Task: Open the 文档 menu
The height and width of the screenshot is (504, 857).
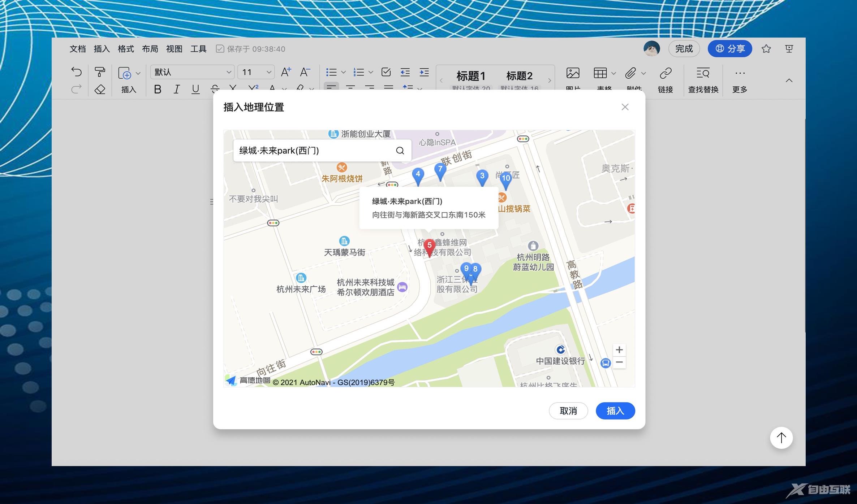Action: click(x=78, y=49)
